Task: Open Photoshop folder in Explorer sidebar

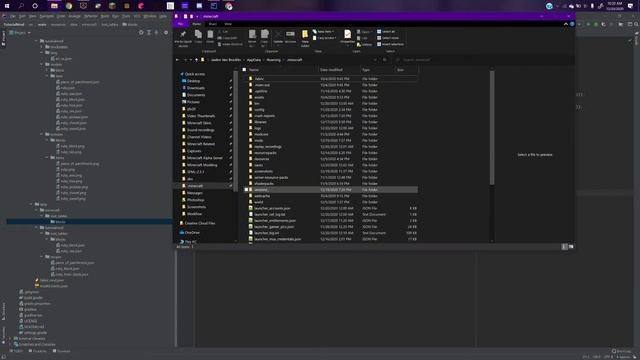Action: [196, 200]
